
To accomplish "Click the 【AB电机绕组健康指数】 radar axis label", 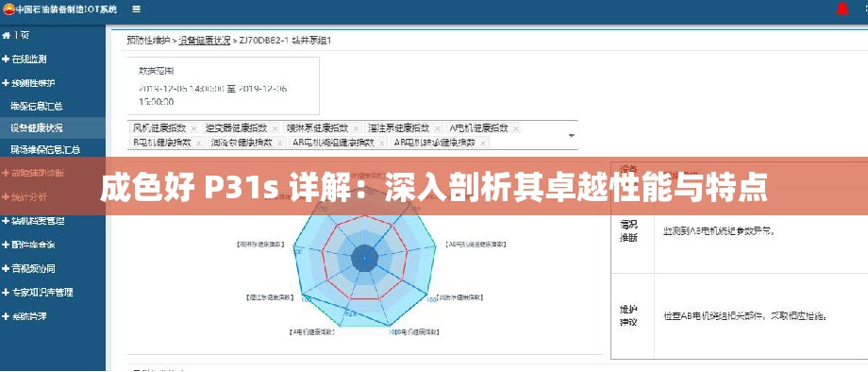I will pyautogui.click(x=476, y=244).
